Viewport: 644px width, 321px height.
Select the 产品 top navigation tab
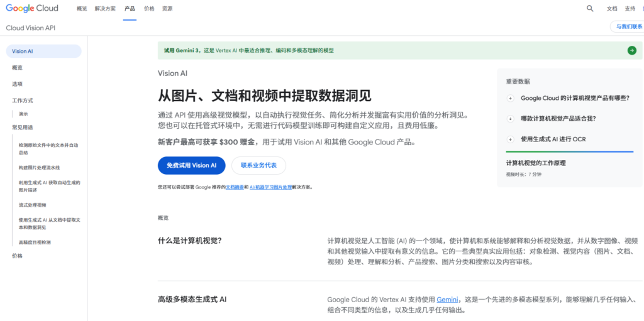pos(130,9)
